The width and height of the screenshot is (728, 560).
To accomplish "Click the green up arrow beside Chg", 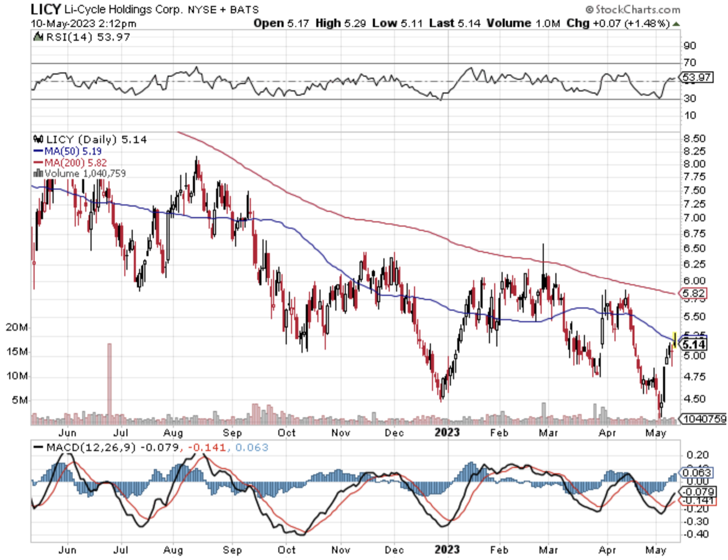I will 676,23.
